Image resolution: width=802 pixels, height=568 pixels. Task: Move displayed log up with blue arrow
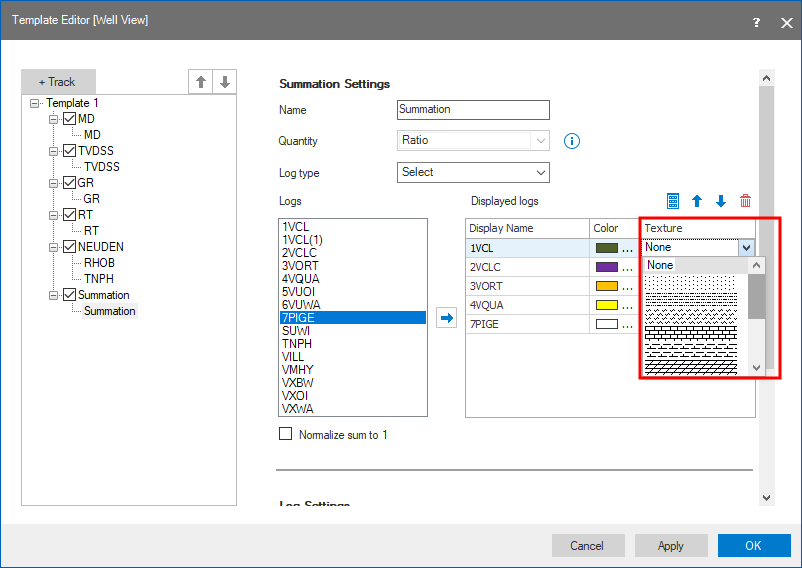tap(697, 201)
